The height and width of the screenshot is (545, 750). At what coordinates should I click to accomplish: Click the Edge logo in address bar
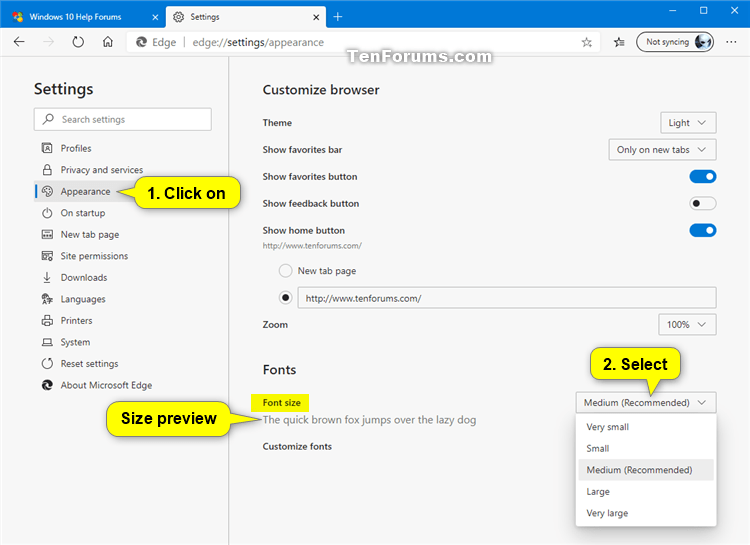click(141, 42)
